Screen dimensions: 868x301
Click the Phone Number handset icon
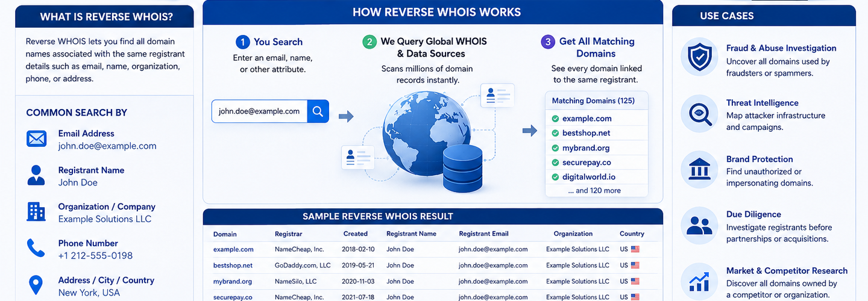(x=36, y=249)
